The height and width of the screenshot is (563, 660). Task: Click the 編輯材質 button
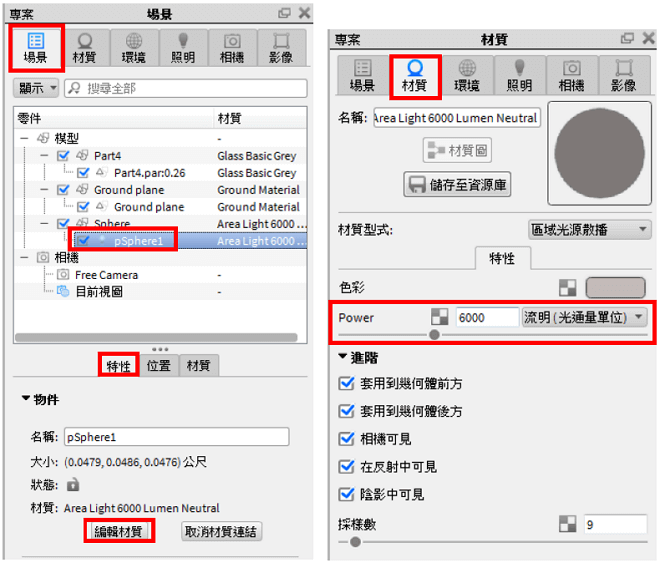click(119, 531)
